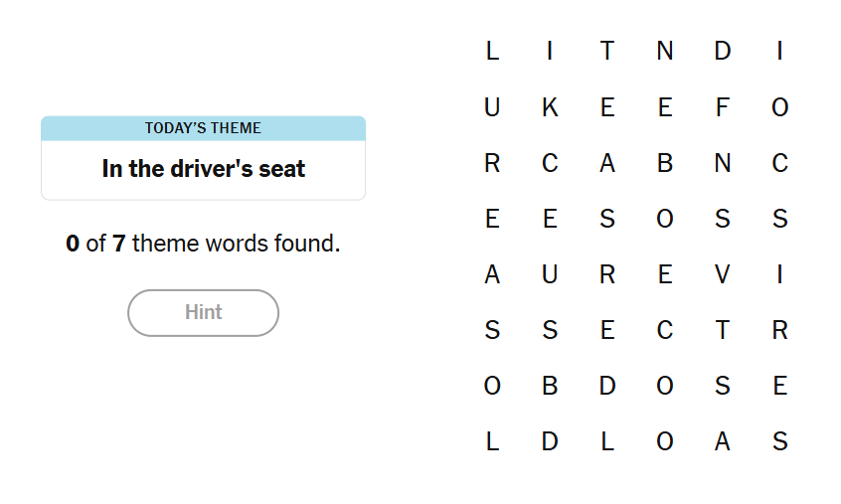Select letter U between A and R
This screenshot has height=504, width=841.
coord(550,275)
